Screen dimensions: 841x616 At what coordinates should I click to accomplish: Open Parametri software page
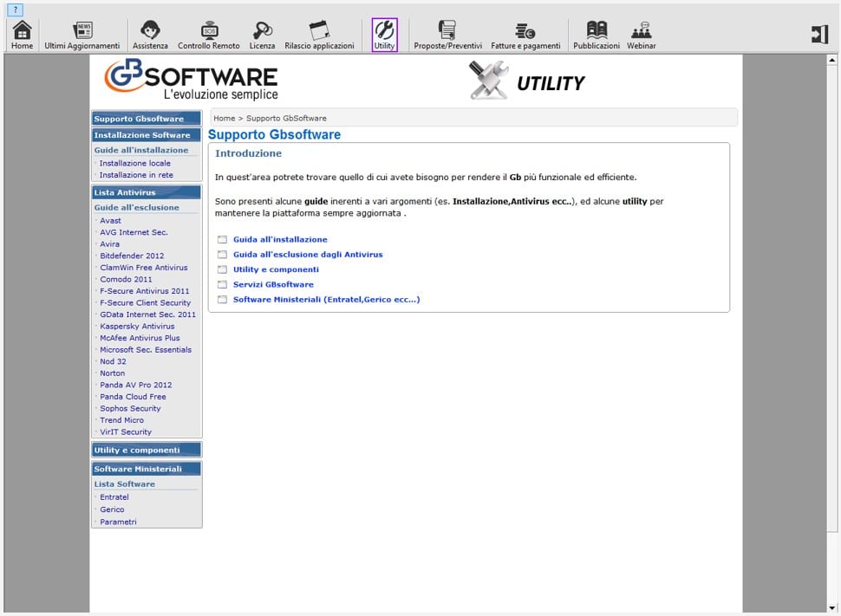click(118, 522)
